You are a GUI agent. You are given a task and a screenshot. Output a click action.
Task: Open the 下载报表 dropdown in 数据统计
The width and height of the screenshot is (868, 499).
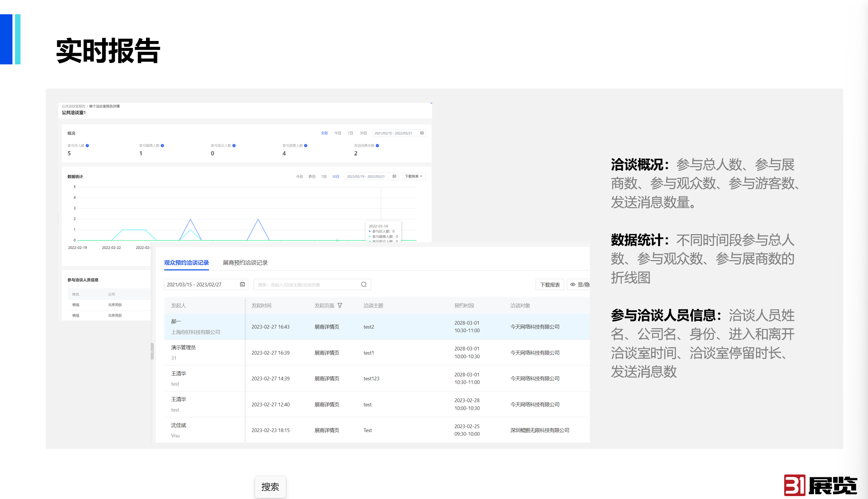tap(414, 177)
